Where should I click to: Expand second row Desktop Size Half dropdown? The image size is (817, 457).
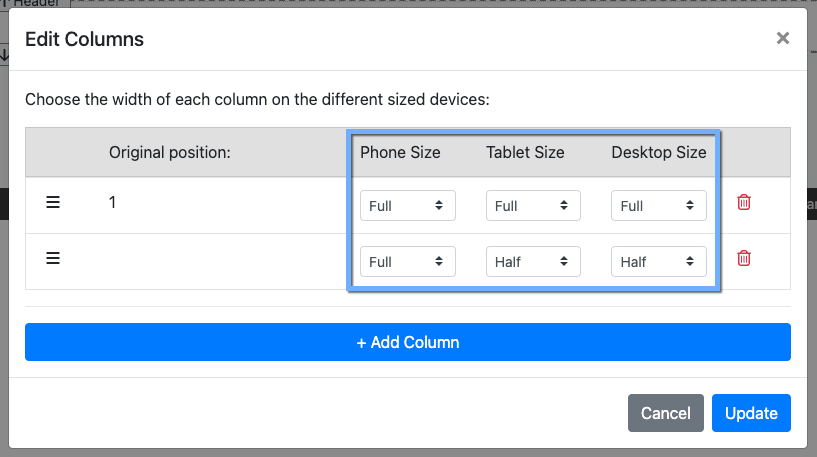pos(658,262)
